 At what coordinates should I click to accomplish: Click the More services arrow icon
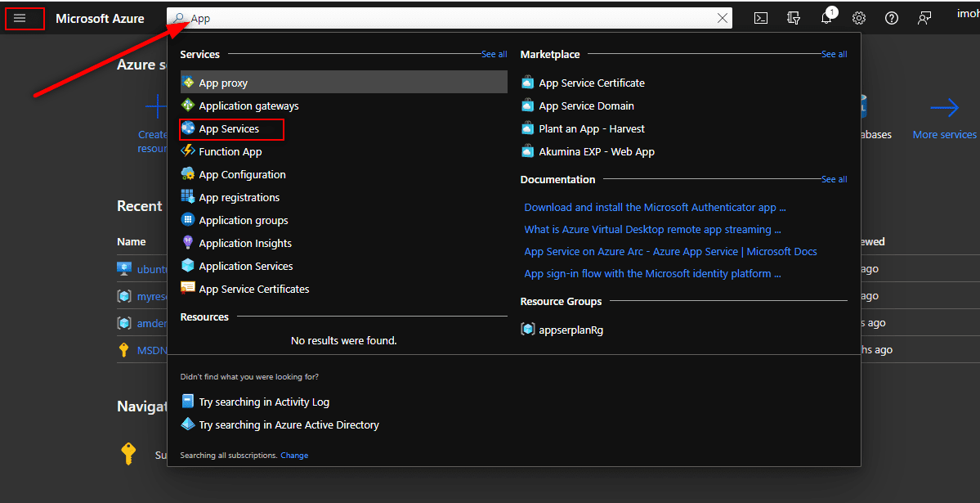(944, 108)
